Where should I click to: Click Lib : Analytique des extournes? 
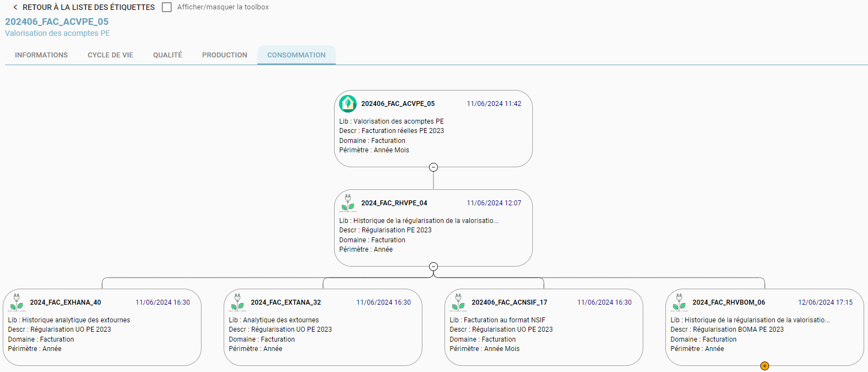[274, 320]
